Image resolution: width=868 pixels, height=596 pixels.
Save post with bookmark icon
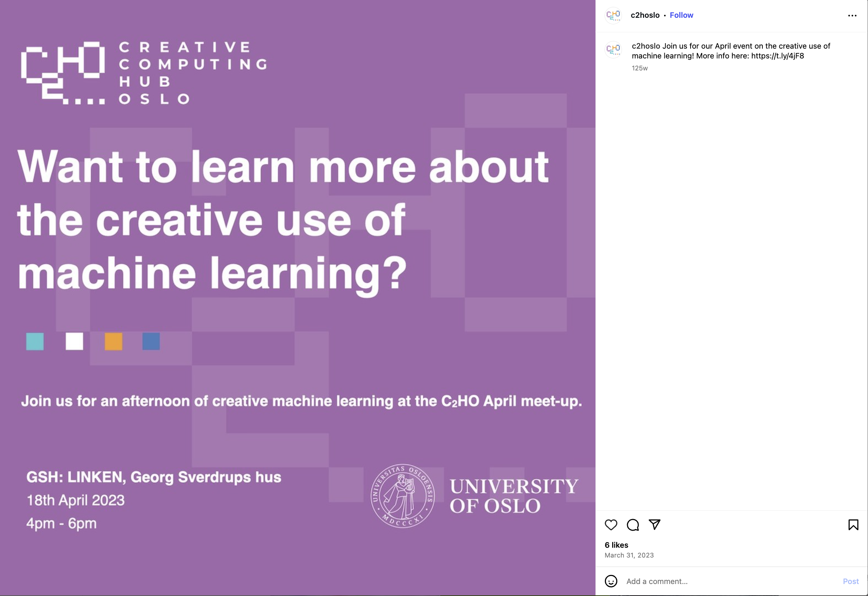853,524
